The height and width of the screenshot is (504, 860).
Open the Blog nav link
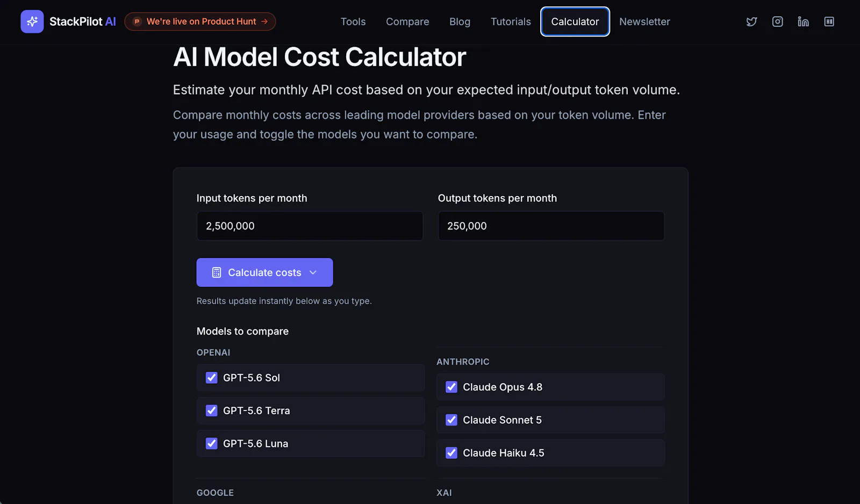[460, 21]
